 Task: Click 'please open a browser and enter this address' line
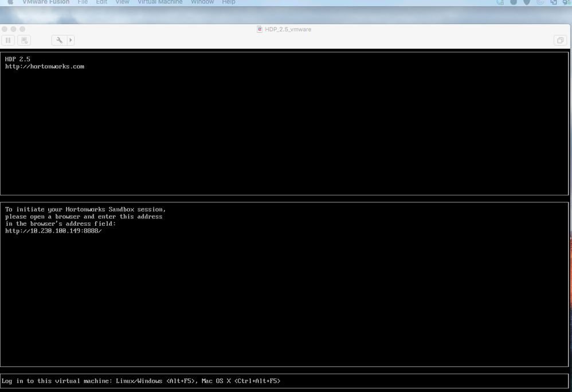click(84, 217)
